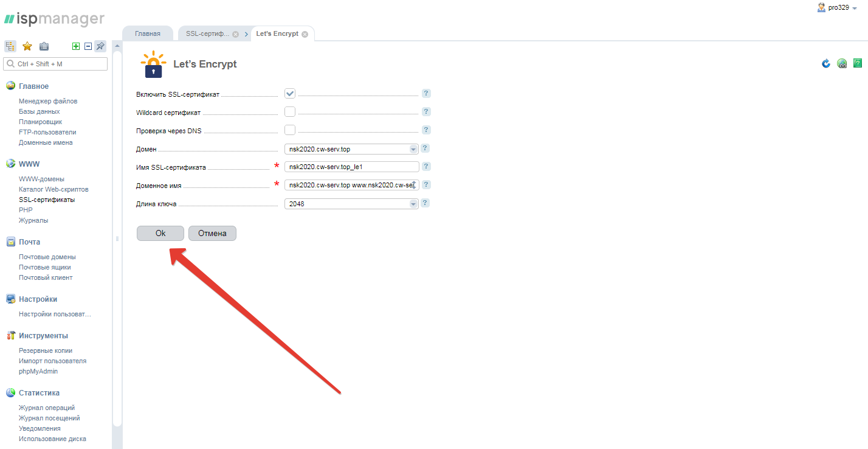The height and width of the screenshot is (449, 868).
Task: Open Доменные имена link
Action: click(46, 142)
